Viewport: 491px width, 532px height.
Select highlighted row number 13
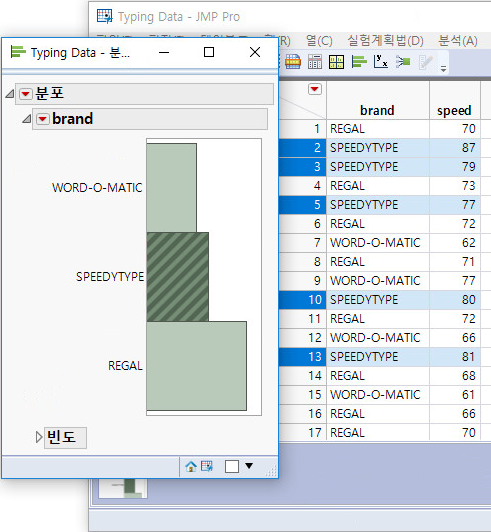[302, 357]
